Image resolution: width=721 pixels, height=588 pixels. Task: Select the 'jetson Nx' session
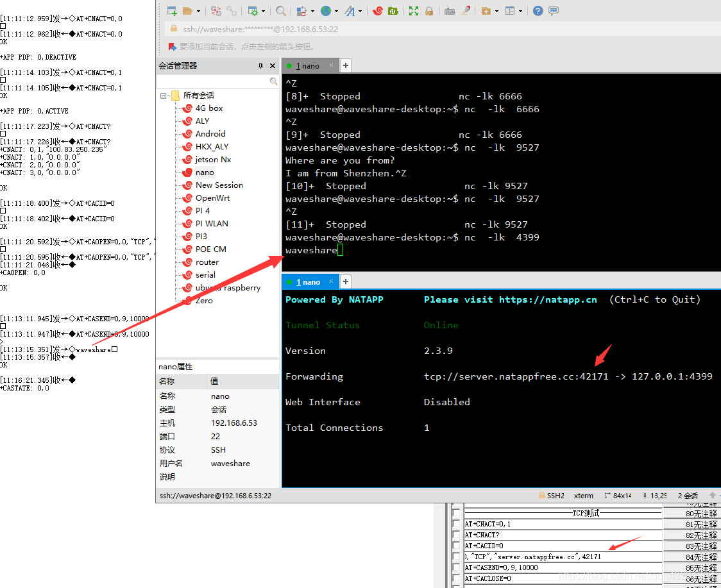(213, 160)
